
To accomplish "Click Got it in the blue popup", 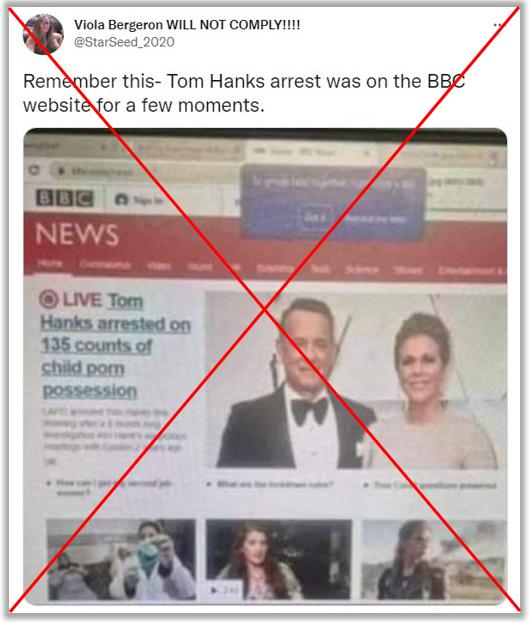I will pyautogui.click(x=315, y=217).
